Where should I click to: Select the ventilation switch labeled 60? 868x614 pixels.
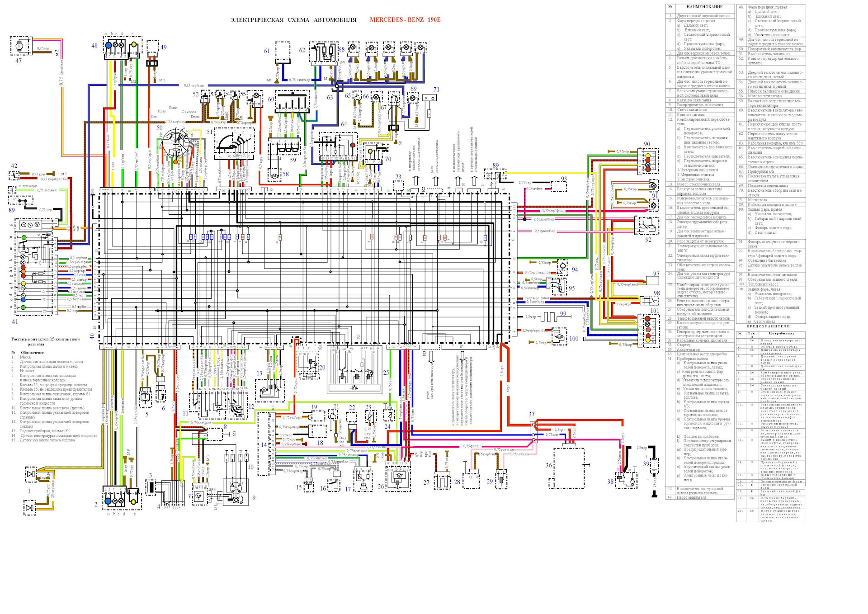point(292,102)
